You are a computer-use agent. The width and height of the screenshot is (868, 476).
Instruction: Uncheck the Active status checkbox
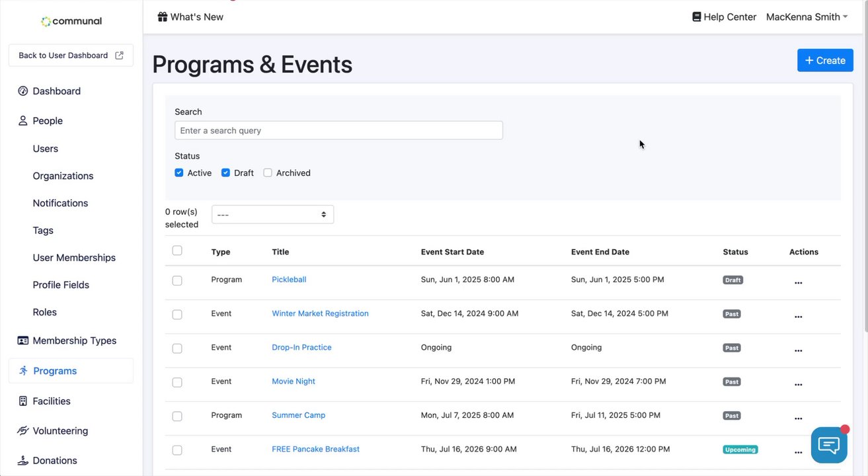(x=179, y=173)
